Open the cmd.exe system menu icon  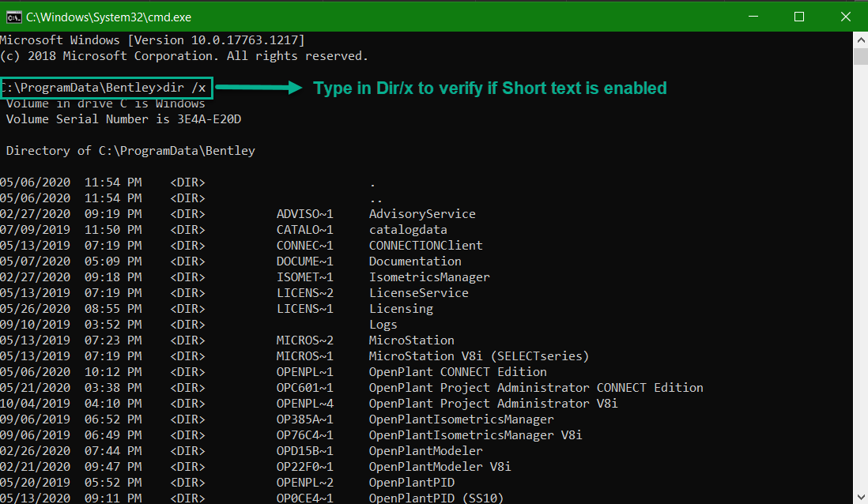(x=13, y=17)
